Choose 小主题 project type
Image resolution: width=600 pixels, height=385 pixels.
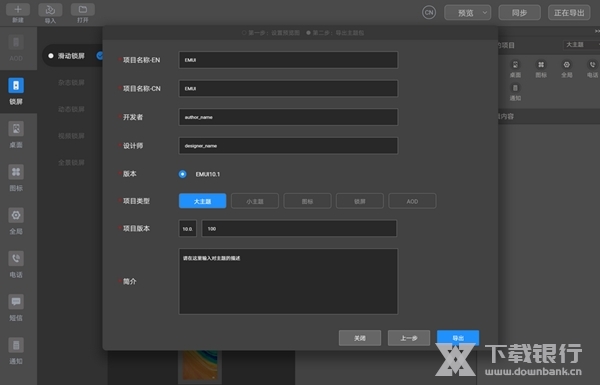(x=255, y=201)
